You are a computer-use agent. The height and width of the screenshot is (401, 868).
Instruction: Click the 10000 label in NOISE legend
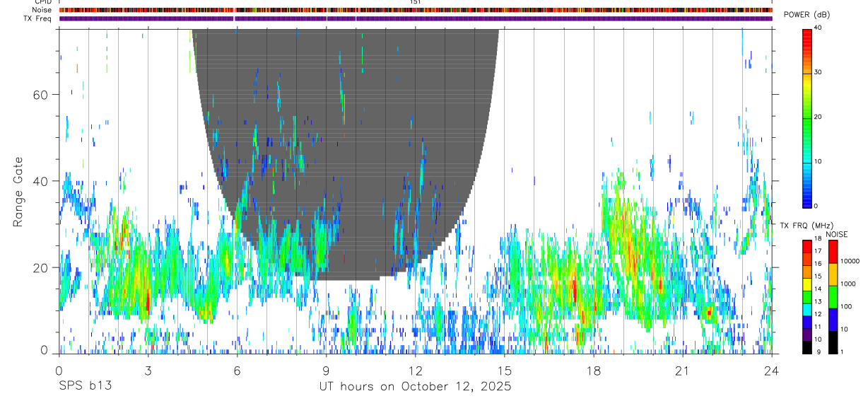click(x=850, y=261)
